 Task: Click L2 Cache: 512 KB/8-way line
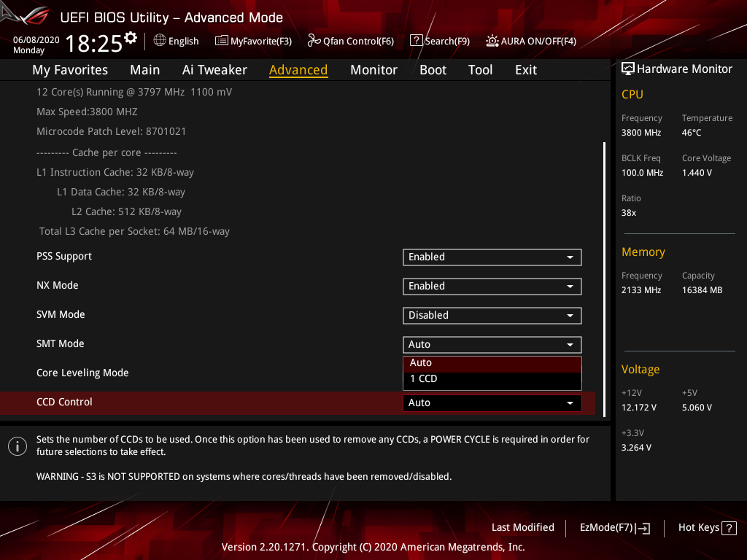126,212
